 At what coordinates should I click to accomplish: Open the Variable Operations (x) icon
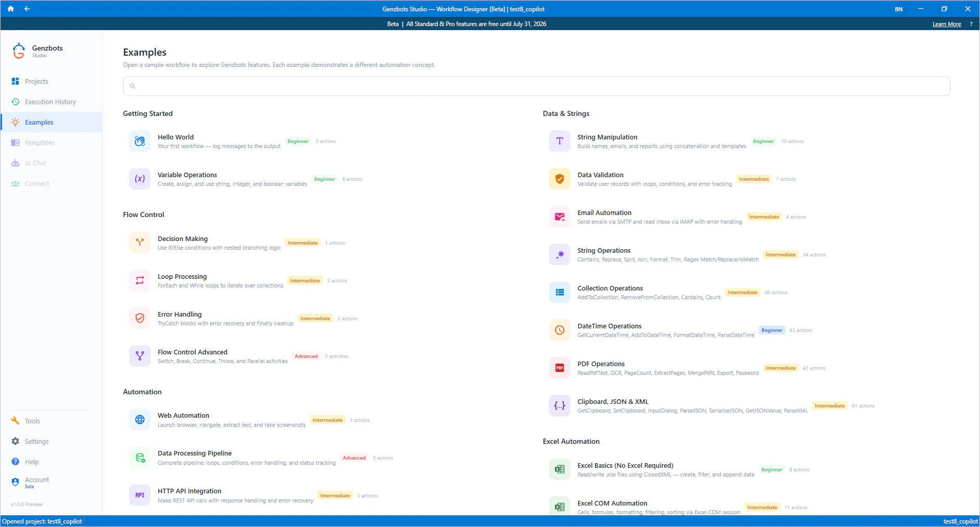[x=140, y=179]
